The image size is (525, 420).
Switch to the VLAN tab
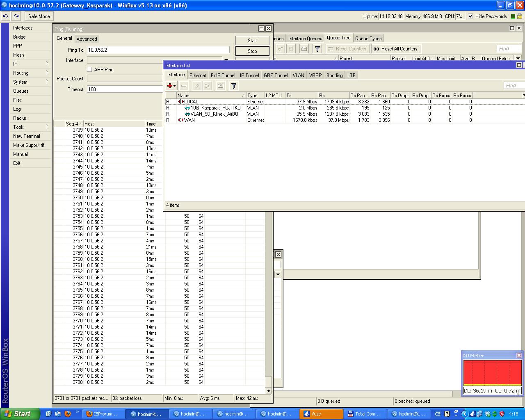[299, 75]
